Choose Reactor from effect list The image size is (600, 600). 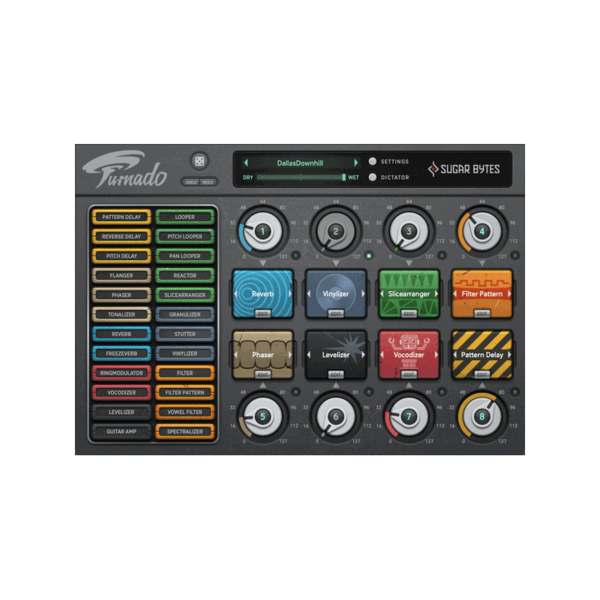click(x=185, y=276)
